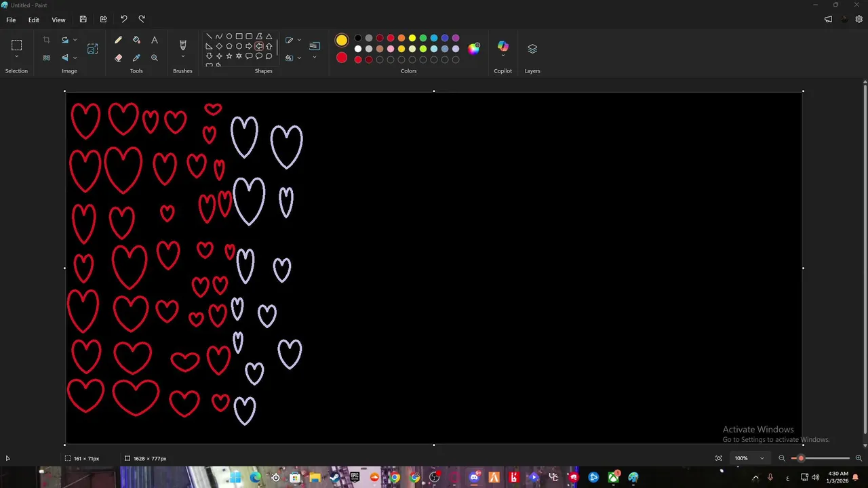Click the zoom out button
Screen dimensions: 868x488
[x=782, y=458]
